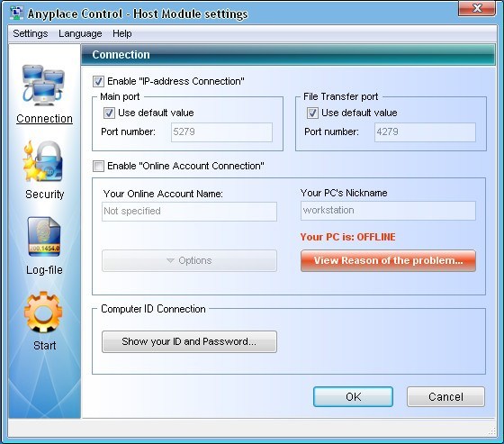Click the Your Online Account Name field
The image size is (504, 444).
click(x=189, y=212)
